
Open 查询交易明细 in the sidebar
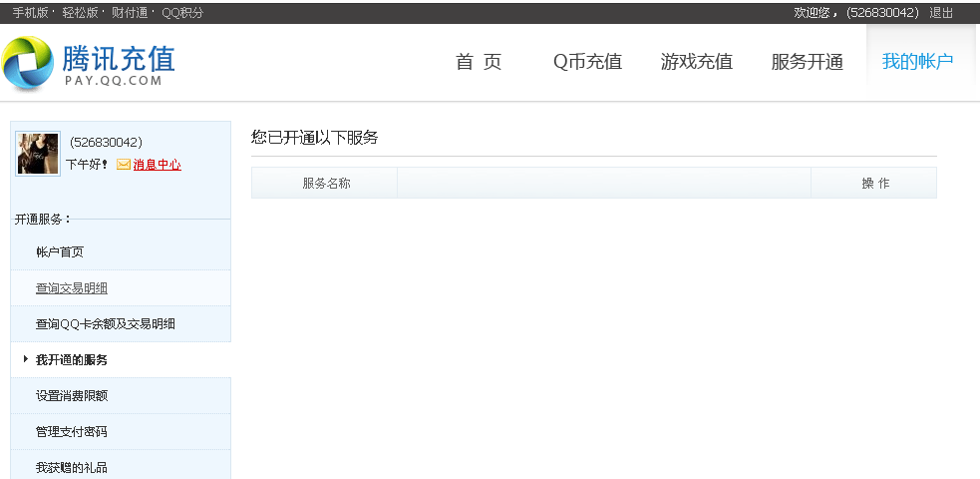click(71, 288)
